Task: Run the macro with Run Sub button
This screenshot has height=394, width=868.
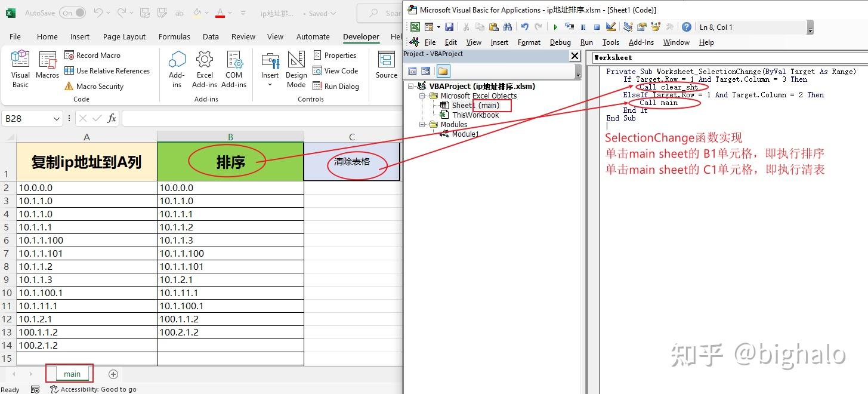Action: [555, 27]
